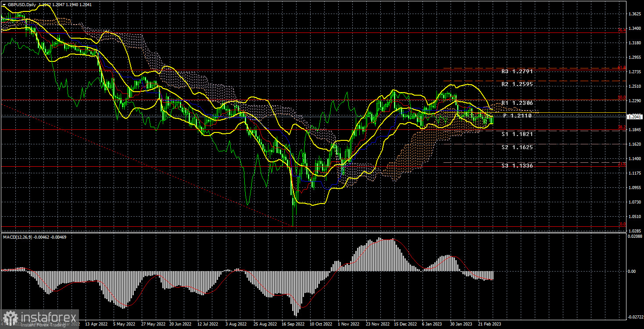
Task: Click the P 1.2110 pivot label
Action: 517,116
